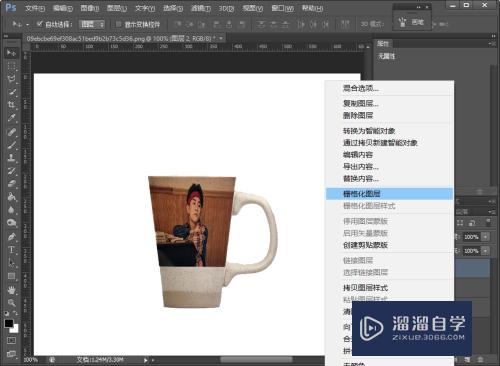The height and width of the screenshot is (366, 500).
Task: Open the Move tool preset picker arrow
Action: pyautogui.click(x=27, y=25)
